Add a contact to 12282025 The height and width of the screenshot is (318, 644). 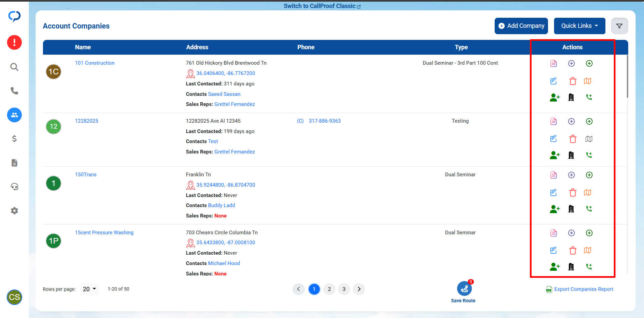coord(555,155)
